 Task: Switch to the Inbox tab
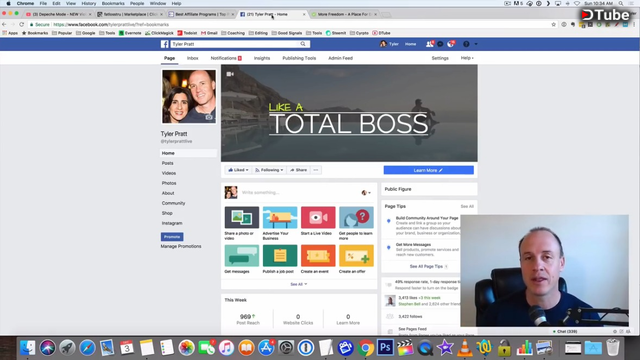pos(193,58)
